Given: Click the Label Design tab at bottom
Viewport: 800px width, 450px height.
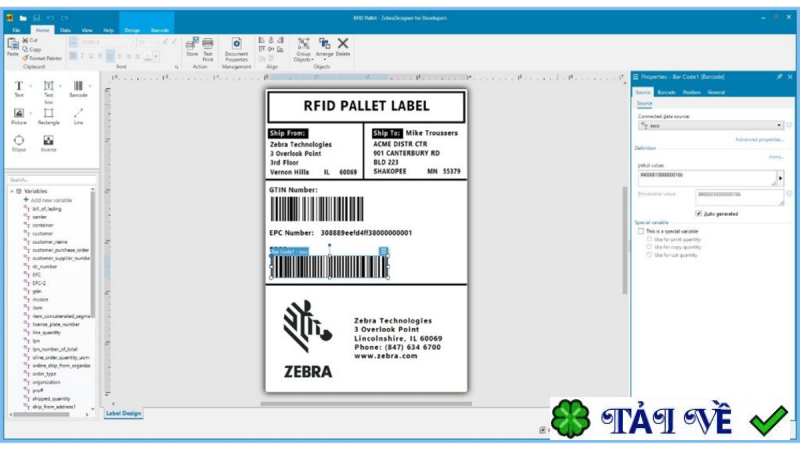Looking at the screenshot, I should point(123,413).
